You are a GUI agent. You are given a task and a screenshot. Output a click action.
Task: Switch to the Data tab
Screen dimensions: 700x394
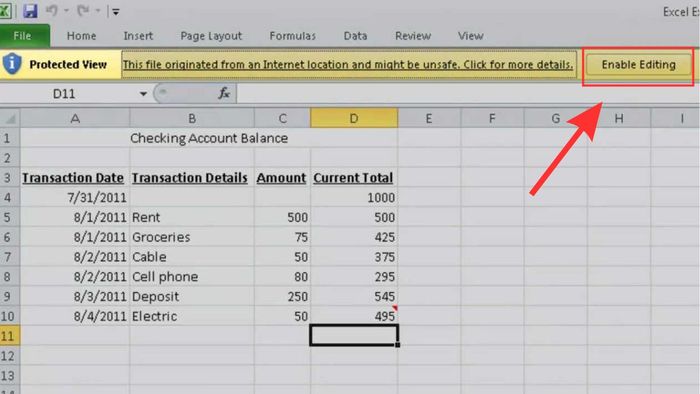(355, 36)
